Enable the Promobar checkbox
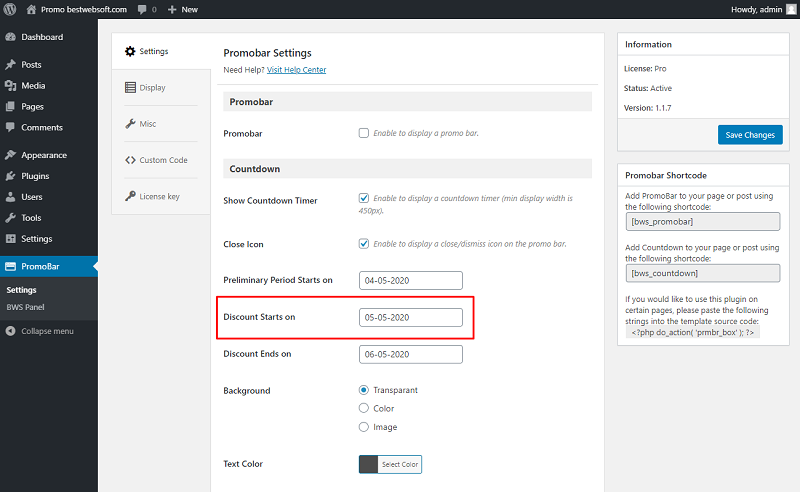The height and width of the screenshot is (492, 800). click(364, 133)
